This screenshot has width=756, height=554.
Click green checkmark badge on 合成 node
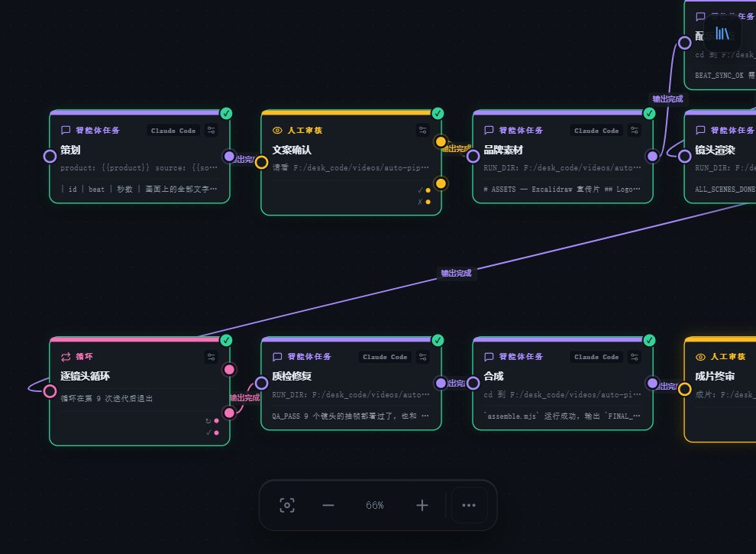pos(649,340)
